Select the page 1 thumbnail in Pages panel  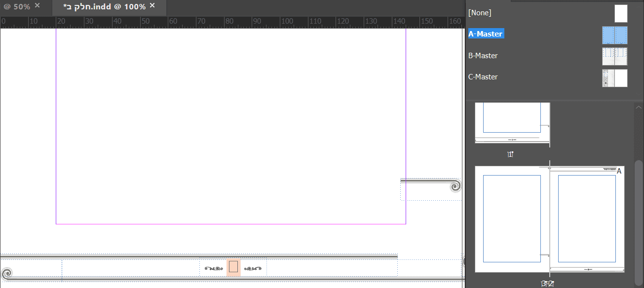point(512,122)
